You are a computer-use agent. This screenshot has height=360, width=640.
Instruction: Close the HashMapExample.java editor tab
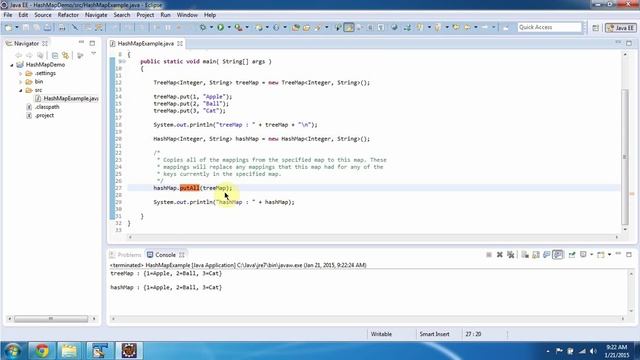[180, 43]
